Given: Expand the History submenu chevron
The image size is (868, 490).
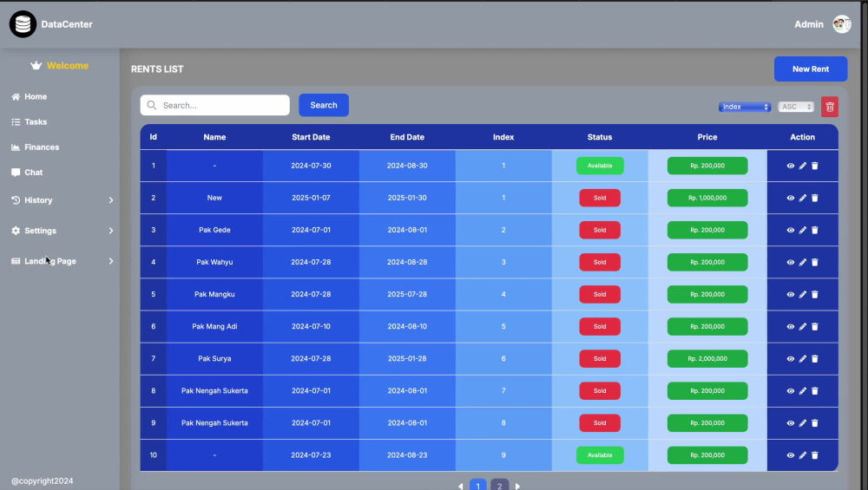Looking at the screenshot, I should click(111, 200).
